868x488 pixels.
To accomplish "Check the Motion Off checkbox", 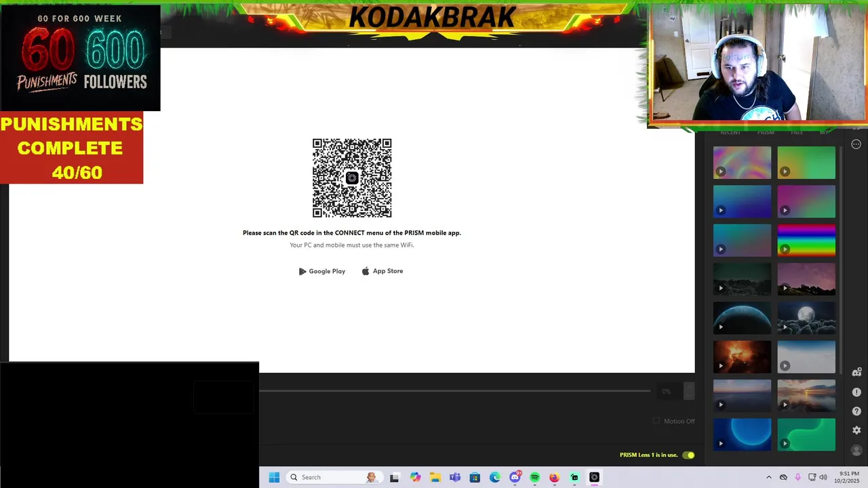I will point(656,421).
